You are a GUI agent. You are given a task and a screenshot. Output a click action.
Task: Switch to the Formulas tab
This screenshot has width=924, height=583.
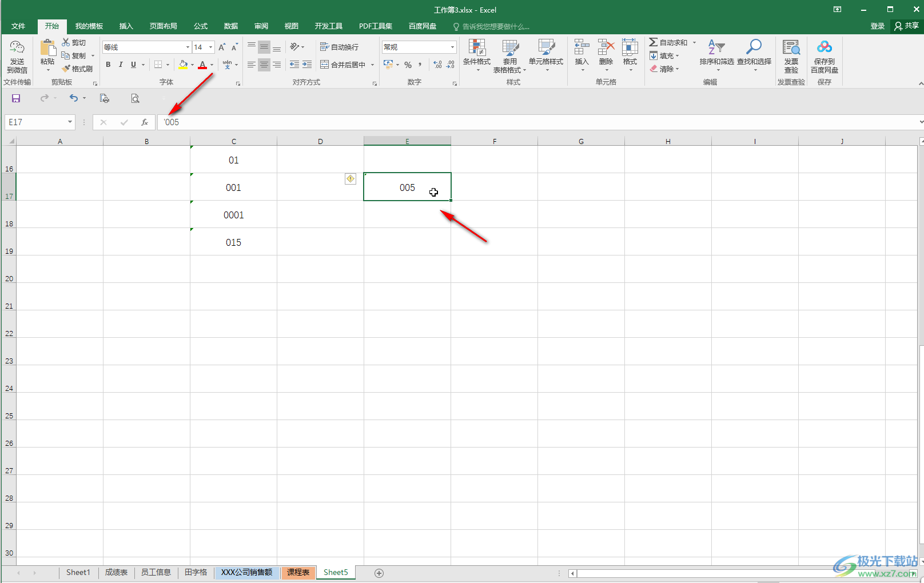pyautogui.click(x=201, y=26)
